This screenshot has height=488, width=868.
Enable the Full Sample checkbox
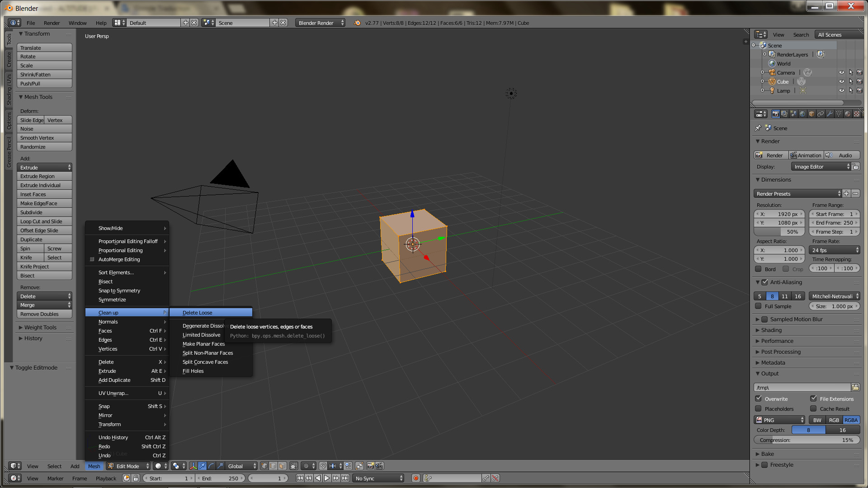(759, 306)
